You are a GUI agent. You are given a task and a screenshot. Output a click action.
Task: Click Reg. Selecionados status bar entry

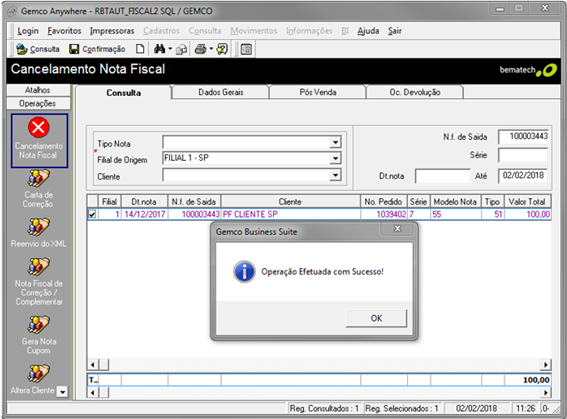(402, 409)
